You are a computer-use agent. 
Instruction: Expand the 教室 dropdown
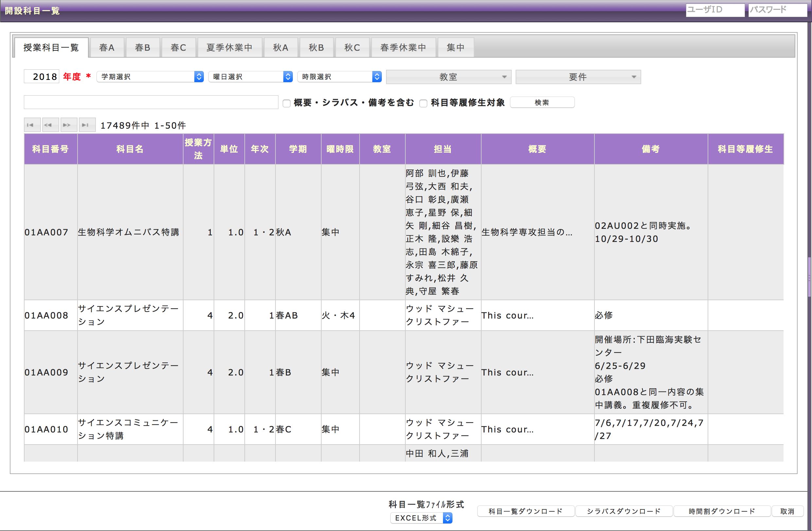tap(448, 77)
